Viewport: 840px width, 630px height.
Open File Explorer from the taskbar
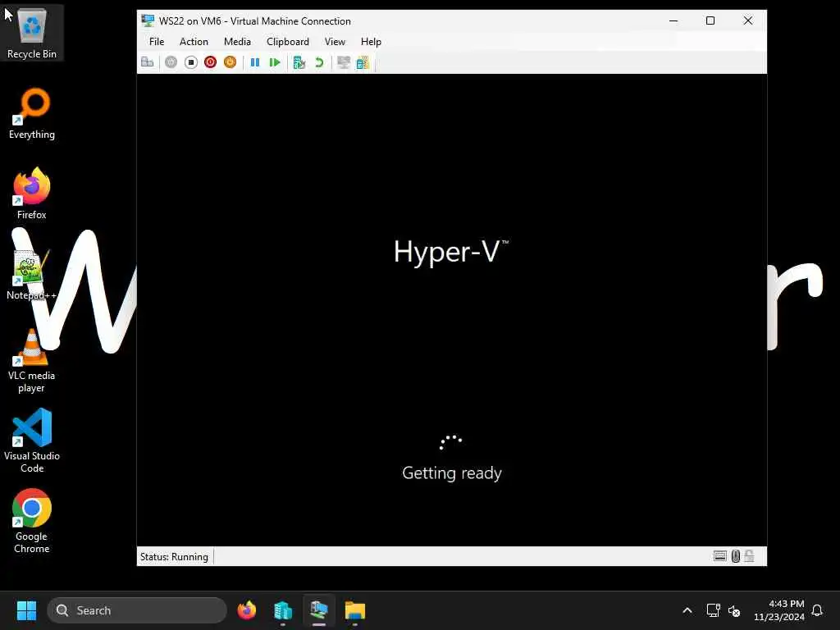(x=354, y=610)
